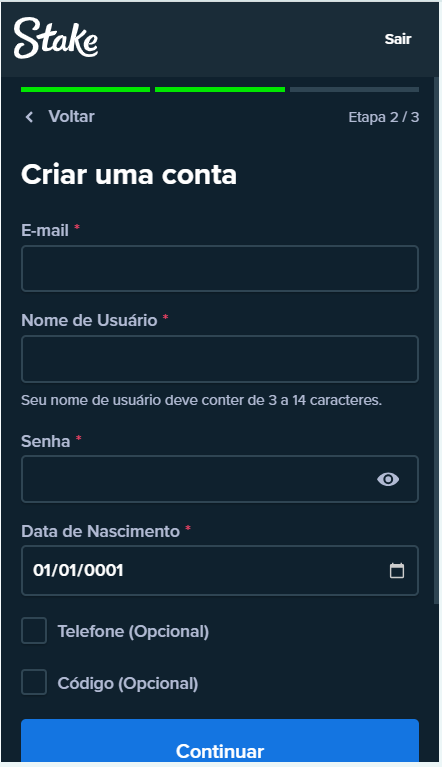Enable the Código (Opcional) checkbox
Image resolution: width=442 pixels, height=767 pixels.
34,682
